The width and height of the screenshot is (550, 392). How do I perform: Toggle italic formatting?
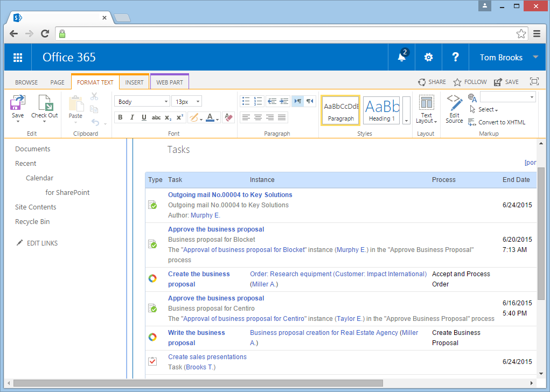point(132,117)
